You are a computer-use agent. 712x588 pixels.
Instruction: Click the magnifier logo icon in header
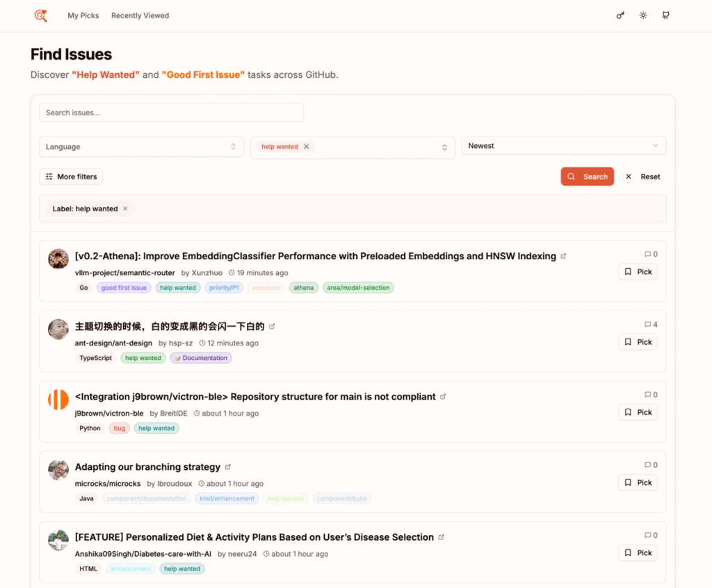[41, 15]
